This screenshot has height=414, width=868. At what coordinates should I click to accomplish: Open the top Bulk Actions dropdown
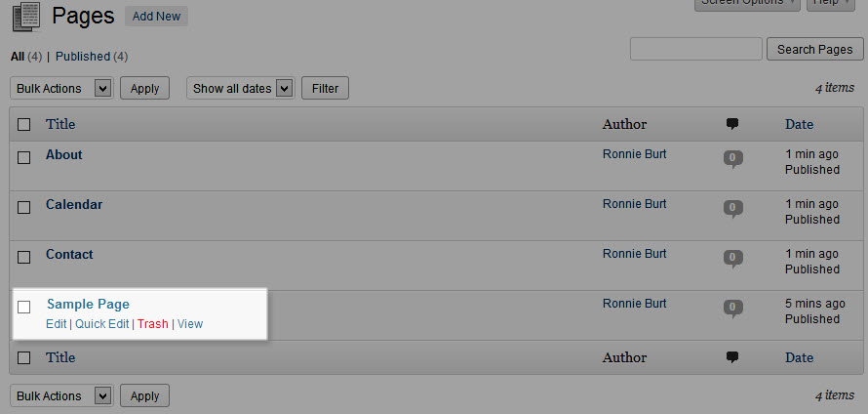click(x=62, y=89)
